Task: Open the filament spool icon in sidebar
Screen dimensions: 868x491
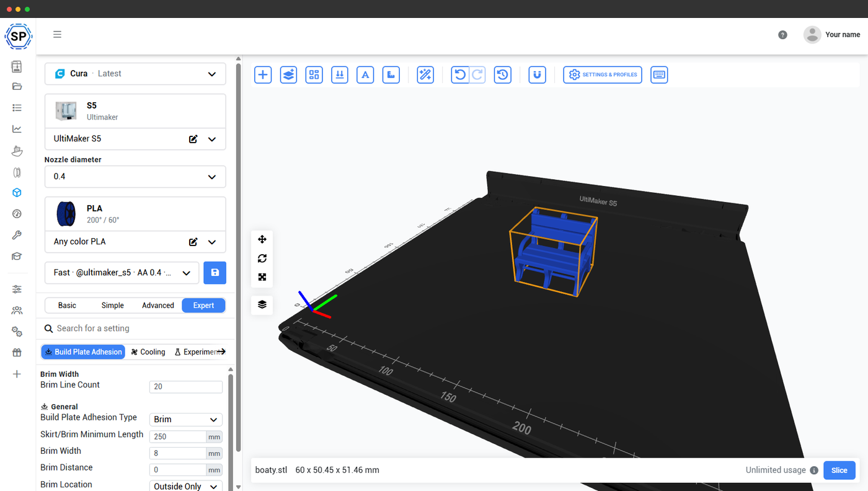Action: click(x=17, y=172)
